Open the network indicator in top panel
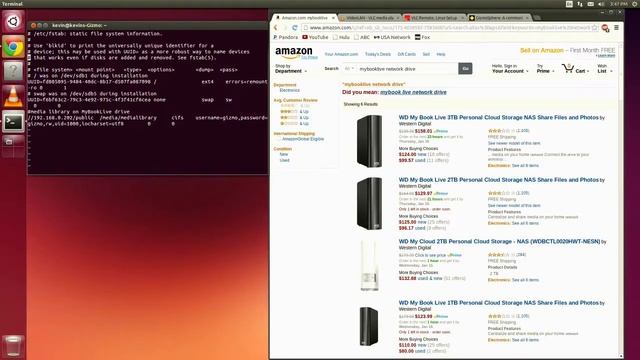This screenshot has height=360, width=640. pyautogui.click(x=580, y=4)
